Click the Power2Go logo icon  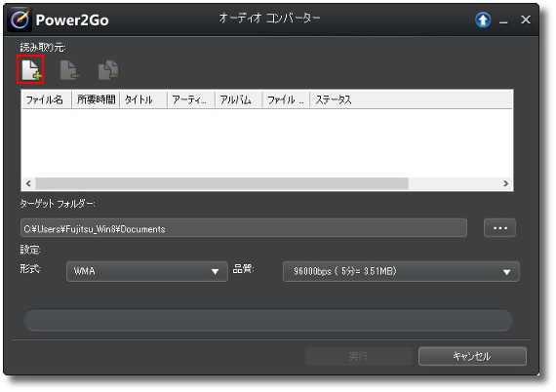(x=20, y=20)
